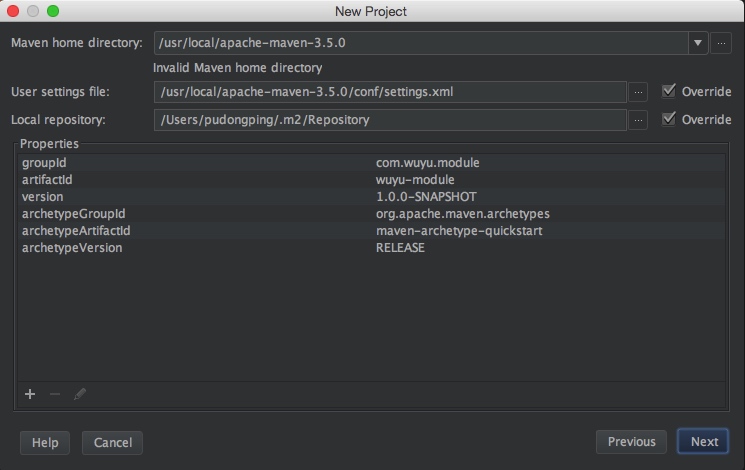Select the version property row
This screenshot has width=745, height=470.
click(372, 197)
